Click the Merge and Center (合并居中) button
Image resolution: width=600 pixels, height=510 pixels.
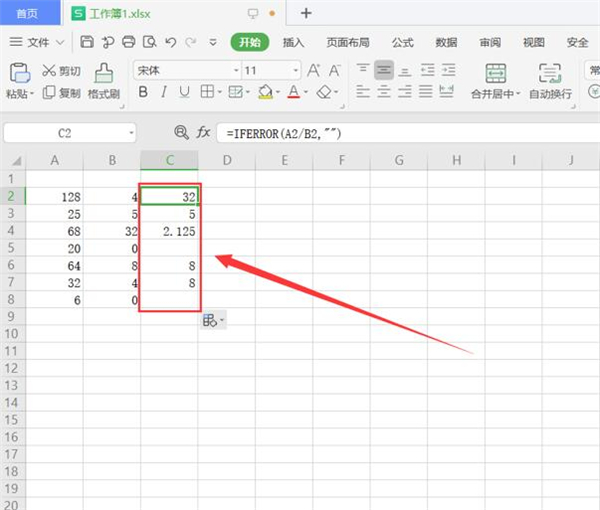[495, 81]
